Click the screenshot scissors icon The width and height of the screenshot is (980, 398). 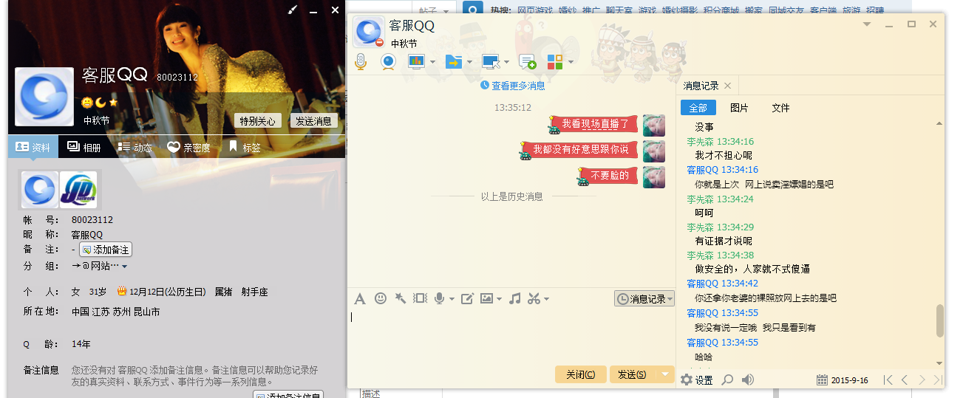(534, 298)
